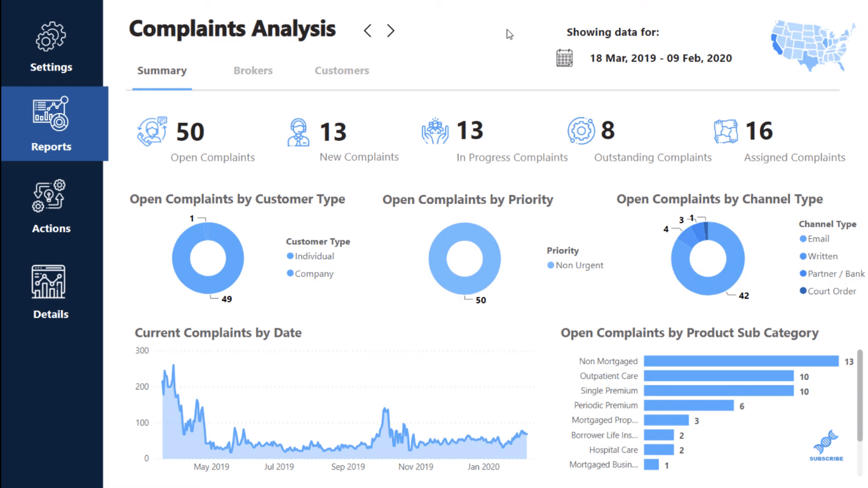Click the Mortgaged Busin... bar
The image size is (868, 488).
pos(651,464)
